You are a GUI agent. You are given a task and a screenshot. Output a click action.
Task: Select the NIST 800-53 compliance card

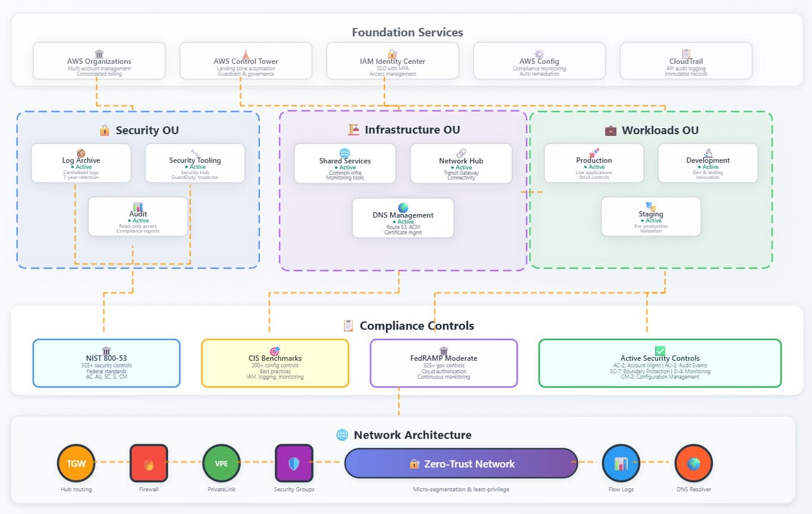point(106,363)
